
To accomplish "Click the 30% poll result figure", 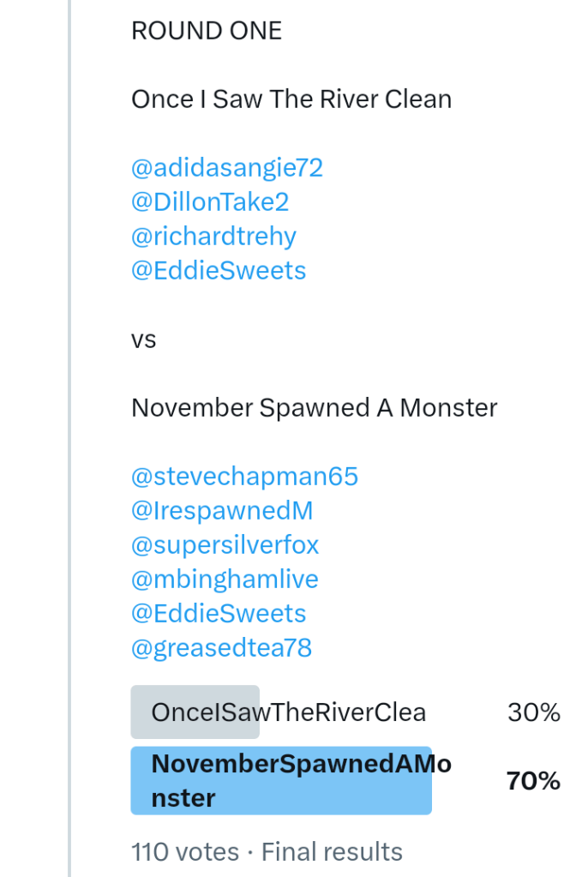I will point(533,712).
